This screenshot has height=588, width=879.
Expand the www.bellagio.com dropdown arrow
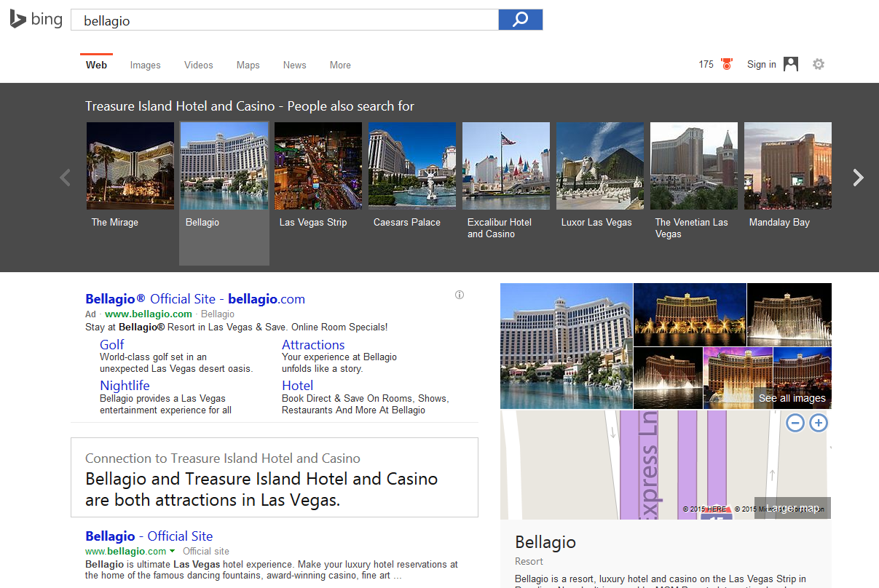(x=173, y=551)
